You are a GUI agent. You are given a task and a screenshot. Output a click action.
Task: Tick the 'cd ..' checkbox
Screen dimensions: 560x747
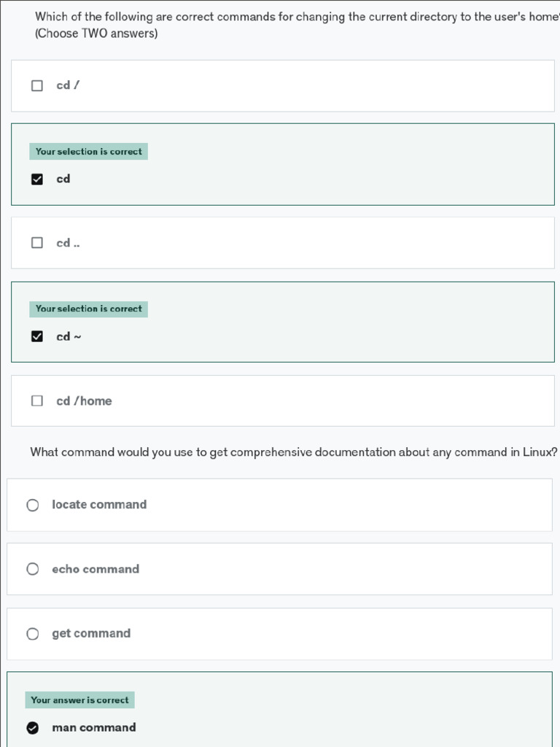(x=37, y=243)
